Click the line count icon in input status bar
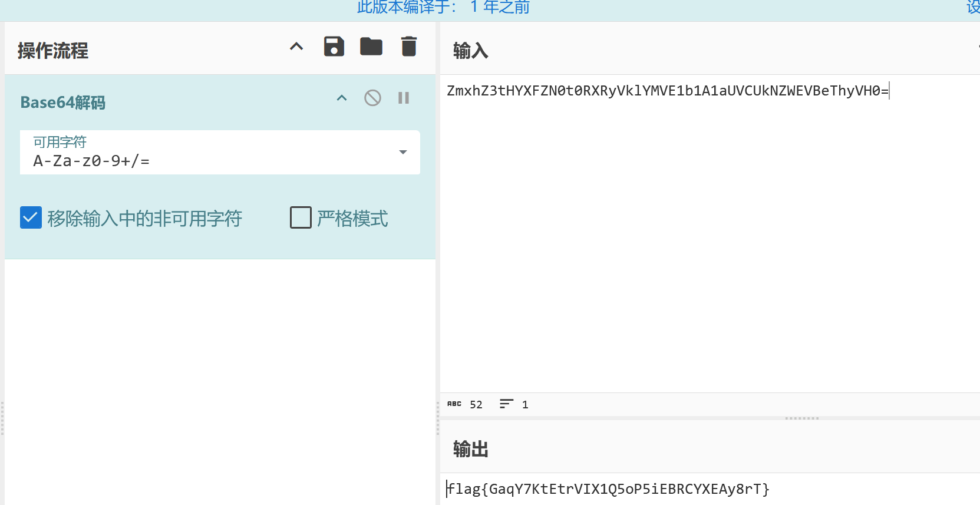Viewport: 980px width, 505px height. [x=506, y=404]
